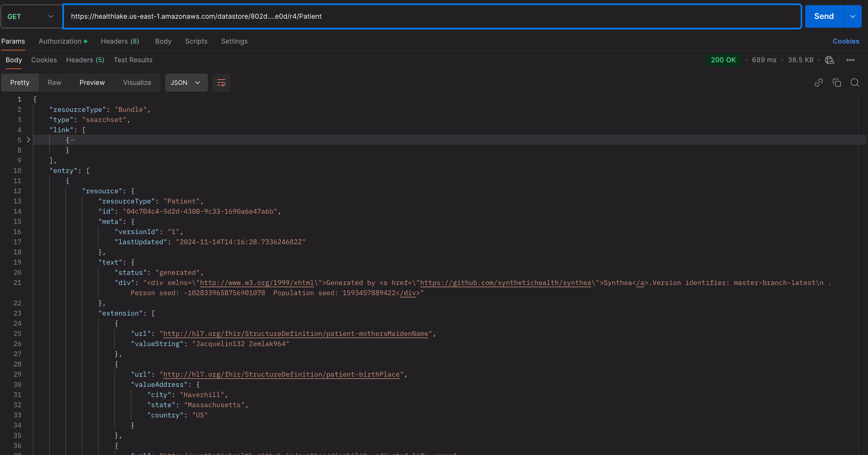Click the "valueAddress" key
Screen dimensions: 868x455
[159, 384]
